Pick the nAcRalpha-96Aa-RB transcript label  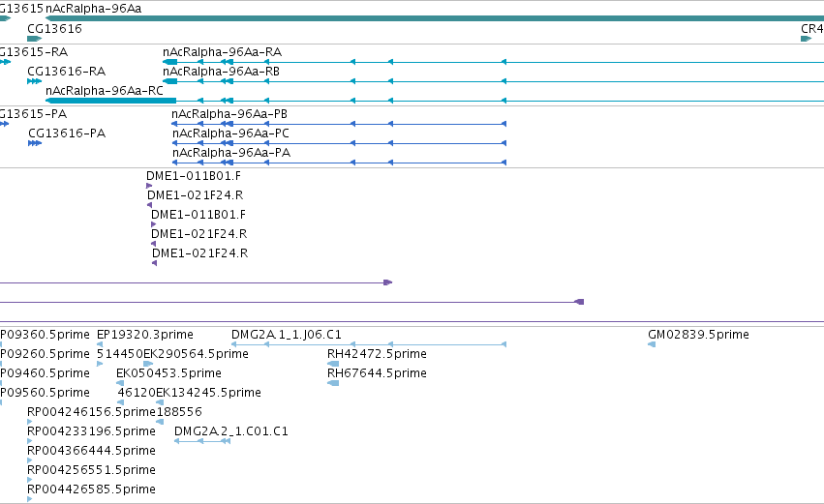click(221, 71)
